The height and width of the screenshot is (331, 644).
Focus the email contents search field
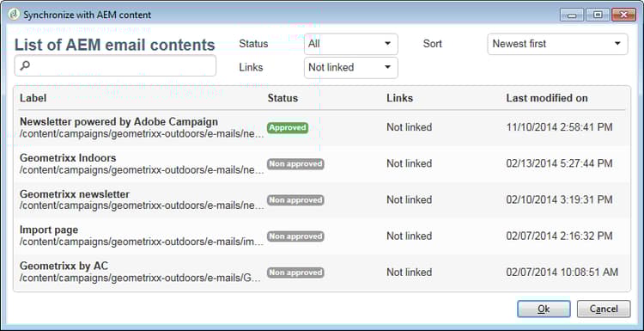pos(115,65)
